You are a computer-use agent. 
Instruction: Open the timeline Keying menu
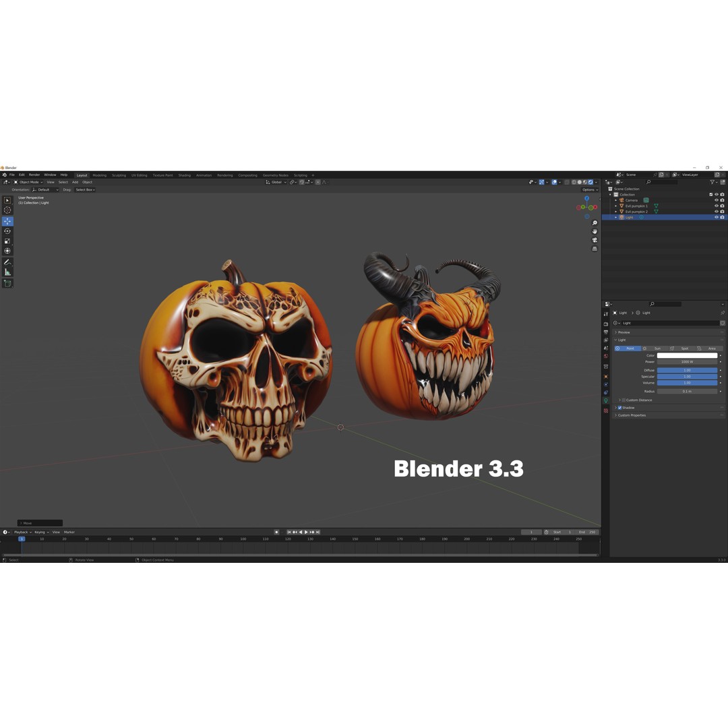click(41, 532)
